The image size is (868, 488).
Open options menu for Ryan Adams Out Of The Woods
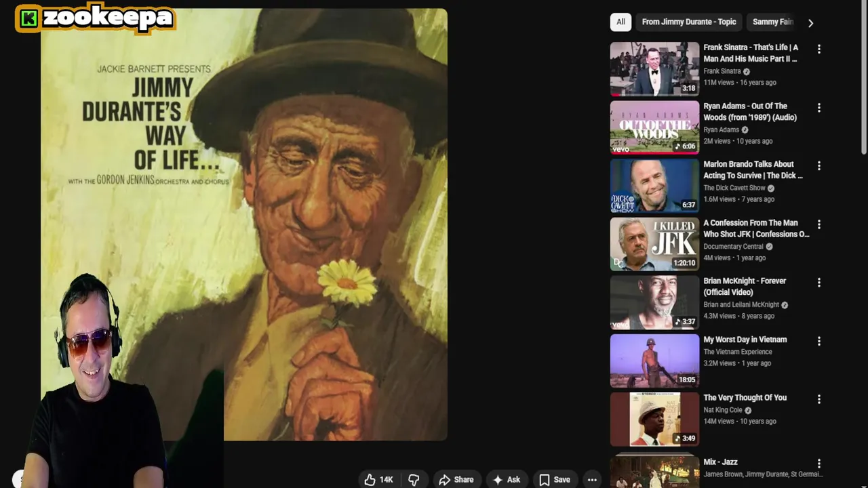tap(818, 107)
